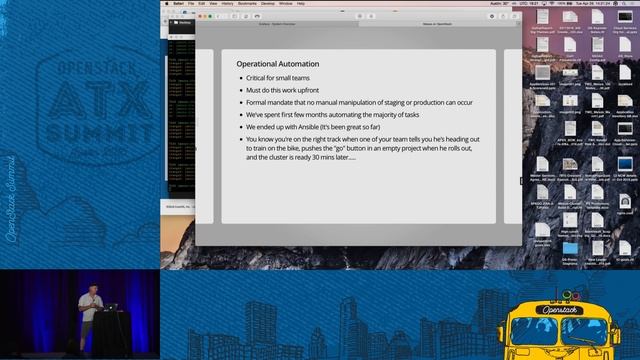Open the Window menu
Screen dimensions: 640x360
(286, 3)
